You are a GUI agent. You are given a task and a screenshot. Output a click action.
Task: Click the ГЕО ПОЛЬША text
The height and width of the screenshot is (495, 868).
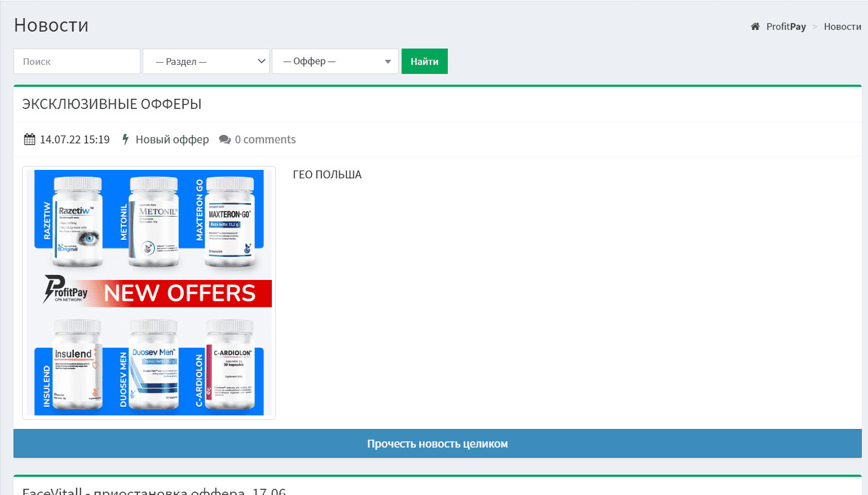(327, 175)
